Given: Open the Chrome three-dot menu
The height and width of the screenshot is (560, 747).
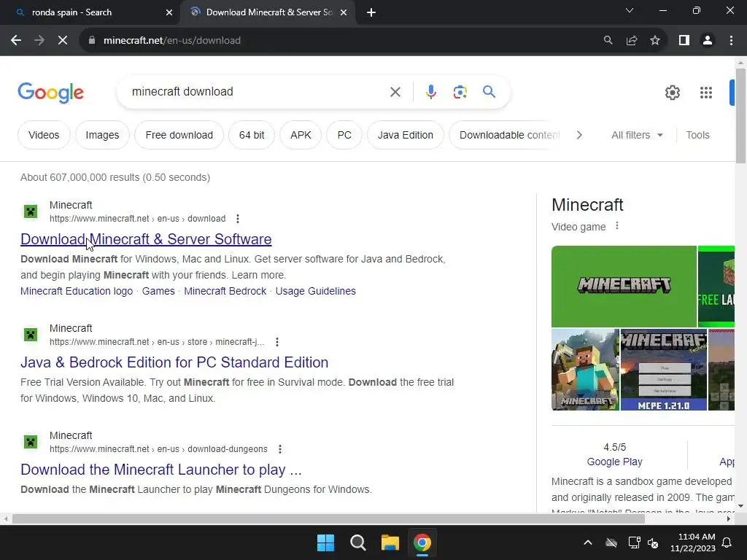Looking at the screenshot, I should (x=731, y=41).
